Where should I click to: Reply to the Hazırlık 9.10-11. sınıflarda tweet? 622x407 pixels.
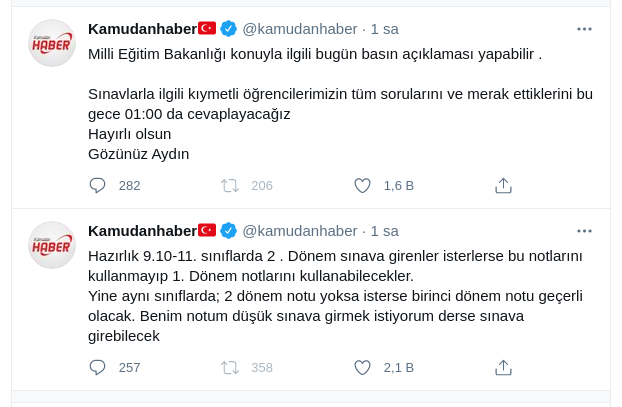coord(98,367)
